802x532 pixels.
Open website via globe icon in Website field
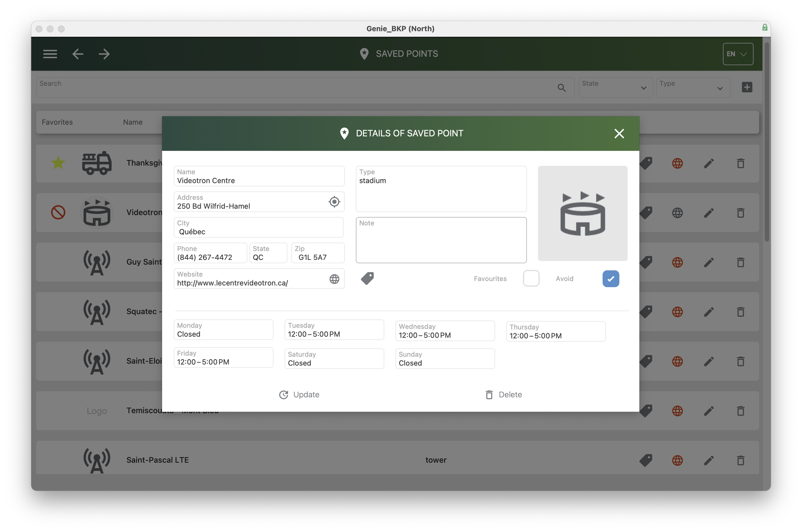pos(334,279)
